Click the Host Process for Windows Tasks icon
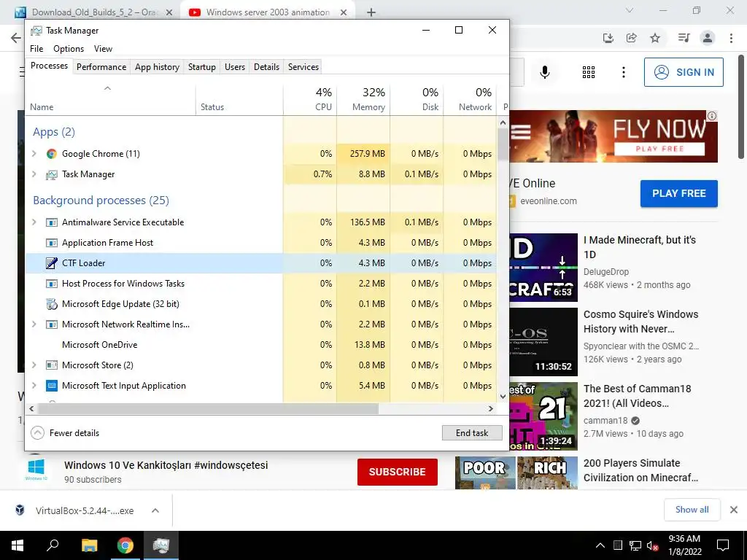747x560 pixels. 52,284
